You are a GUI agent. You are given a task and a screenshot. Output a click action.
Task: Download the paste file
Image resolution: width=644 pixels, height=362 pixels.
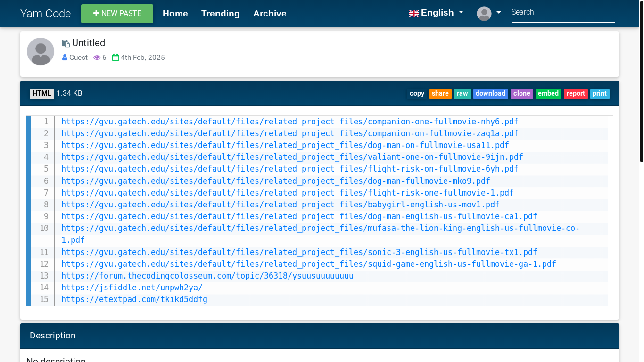(x=490, y=94)
